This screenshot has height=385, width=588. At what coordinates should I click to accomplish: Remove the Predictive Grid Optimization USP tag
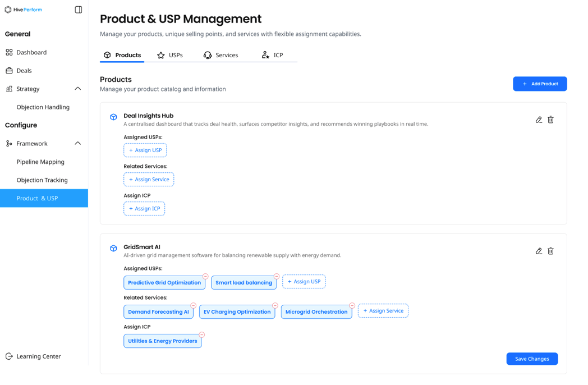pos(205,277)
